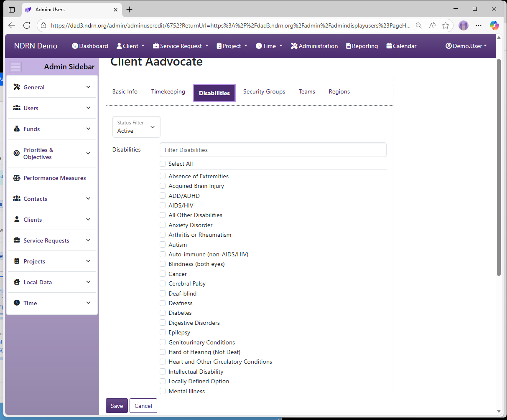This screenshot has width=507, height=420.
Task: Tick the Mental Illness checkbox
Action: [x=163, y=391]
